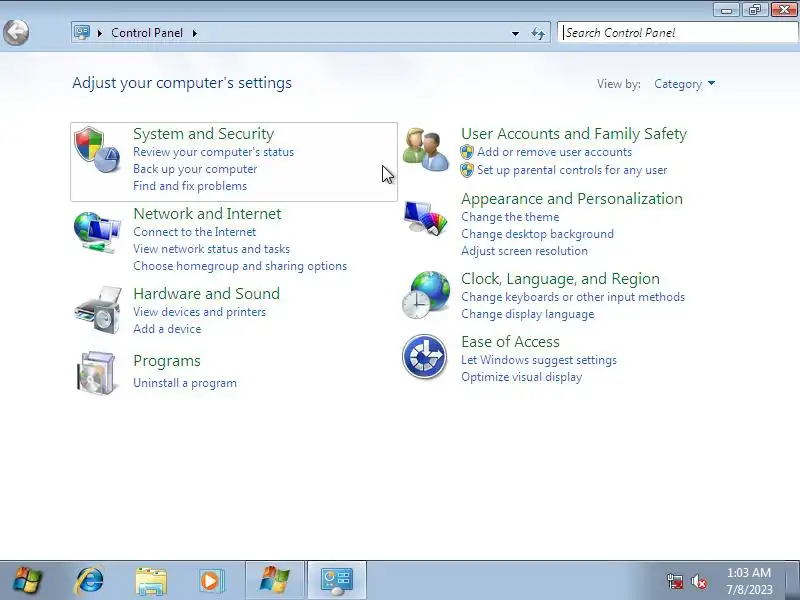Open User Accounts and Family Safety heading
Screen dimensions: 800x600
point(574,134)
